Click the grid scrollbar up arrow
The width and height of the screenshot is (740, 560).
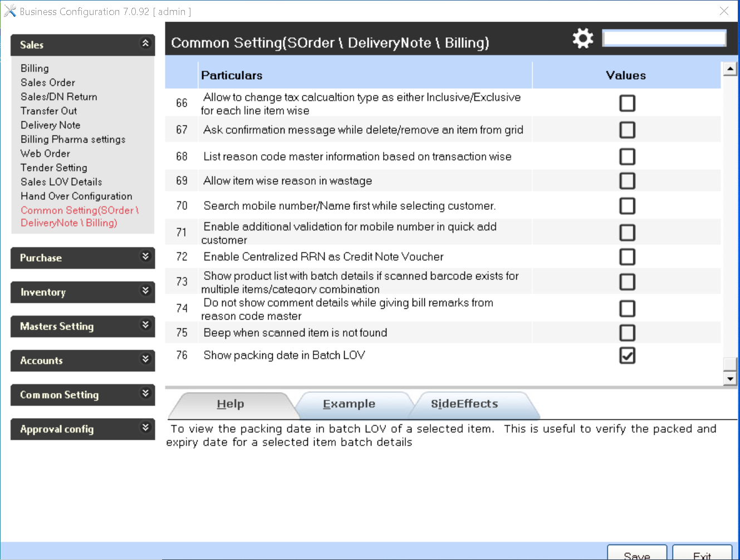729,68
